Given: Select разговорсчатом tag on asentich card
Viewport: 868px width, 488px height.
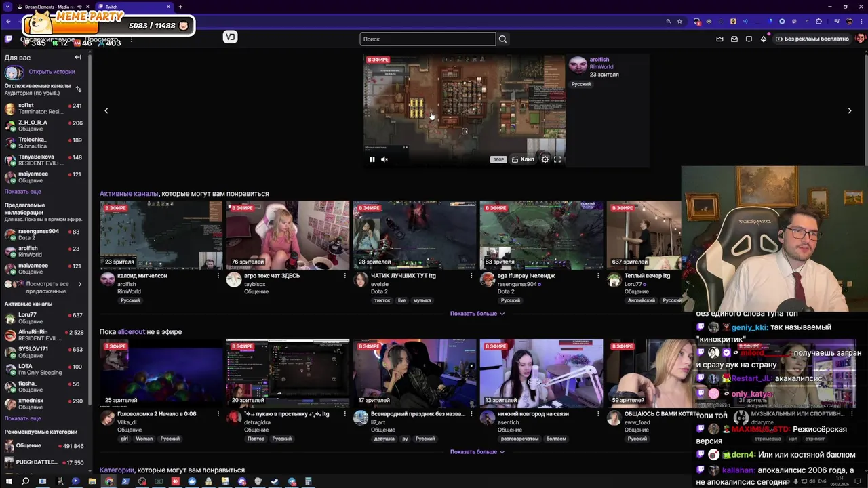Looking at the screenshot, I should point(519,439).
